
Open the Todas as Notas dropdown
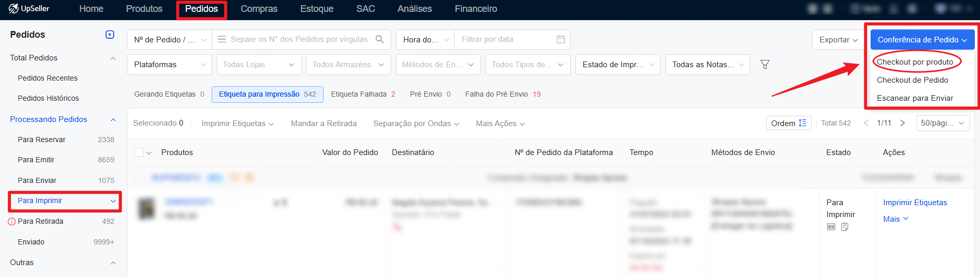[708, 65]
